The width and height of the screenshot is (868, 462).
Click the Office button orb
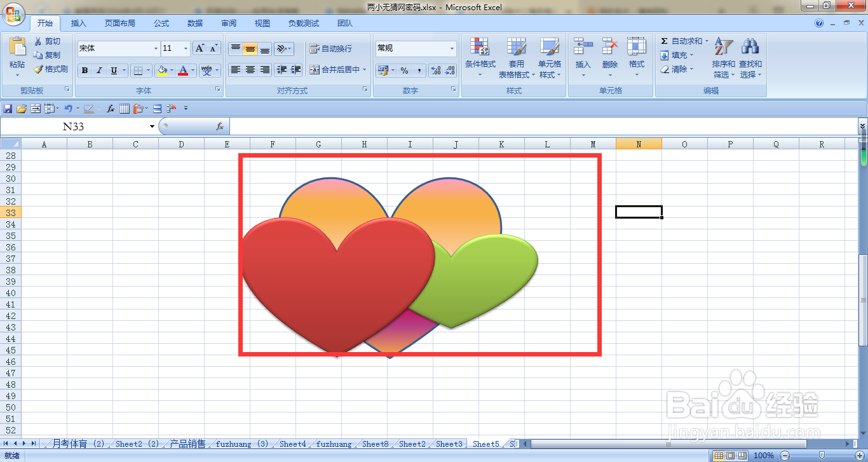click(x=13, y=14)
